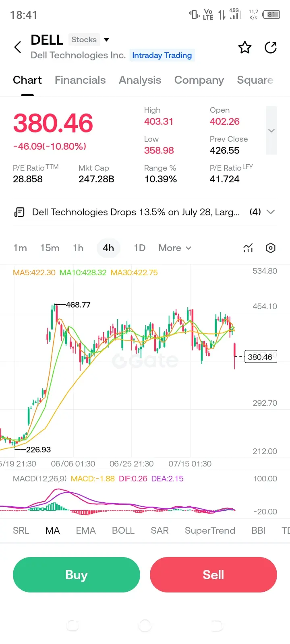
Task: Tap the MA30:422.75 legend value
Action: click(134, 272)
